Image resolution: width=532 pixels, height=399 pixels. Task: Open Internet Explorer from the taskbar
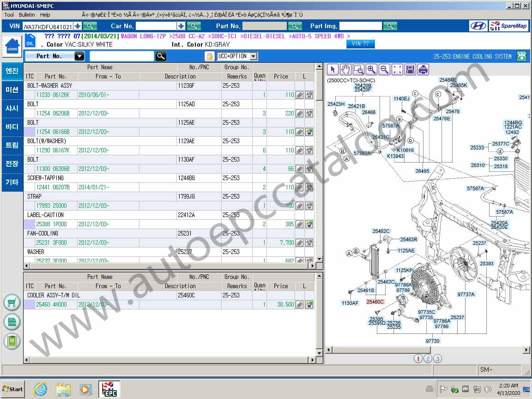coord(40,389)
